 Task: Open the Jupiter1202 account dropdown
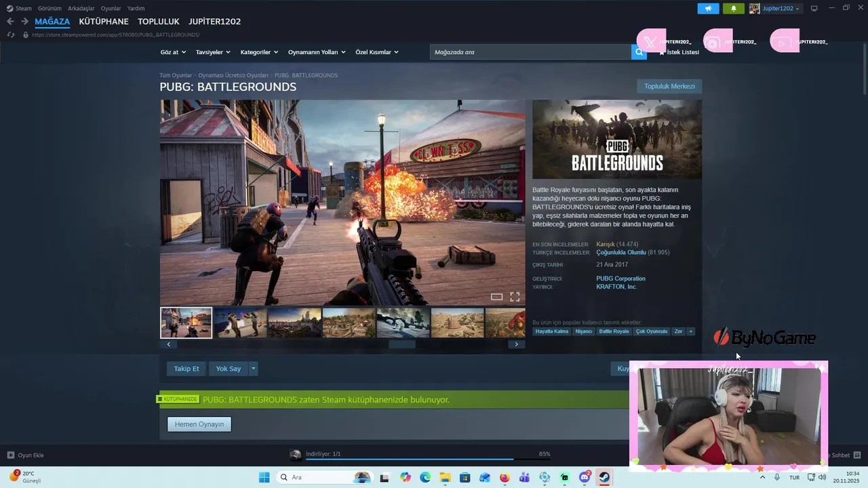tap(774, 8)
